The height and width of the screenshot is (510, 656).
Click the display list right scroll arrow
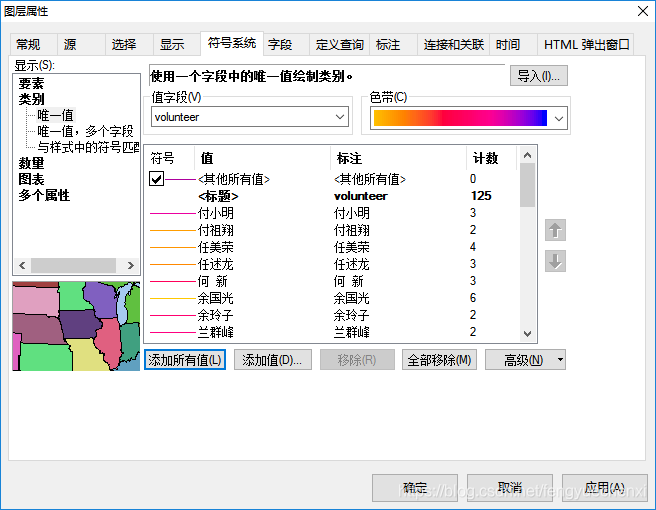point(131,265)
